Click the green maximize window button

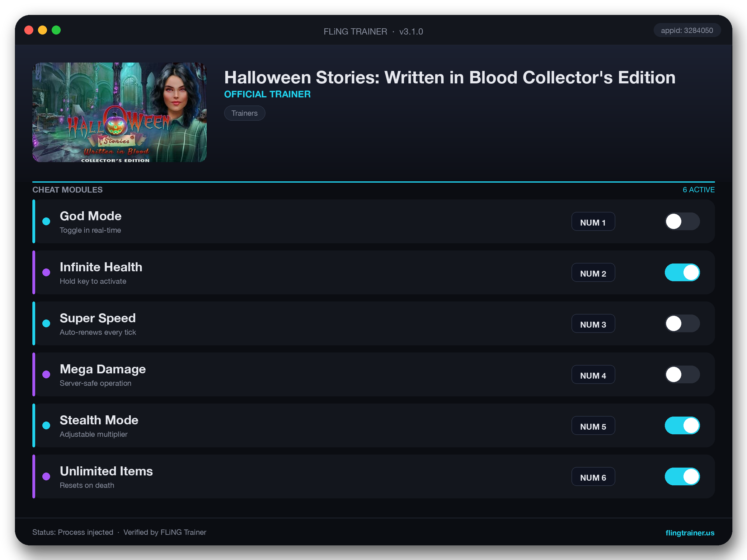(x=56, y=30)
